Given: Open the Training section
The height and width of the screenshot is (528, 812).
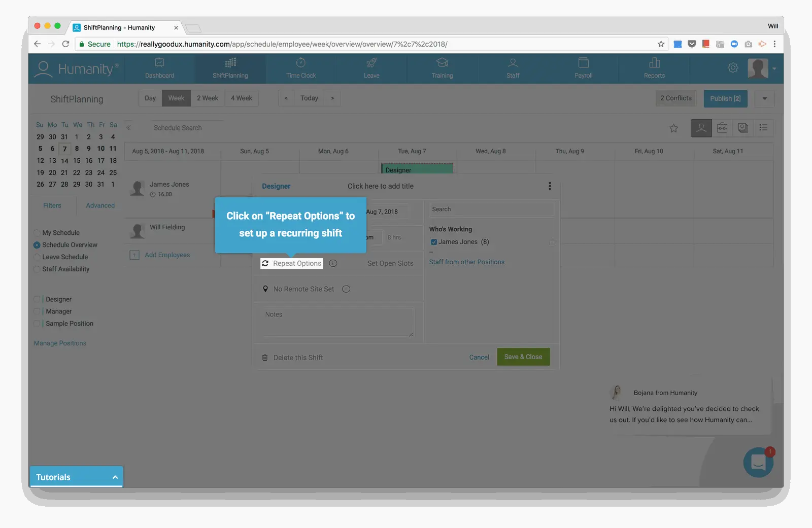Looking at the screenshot, I should 442,68.
